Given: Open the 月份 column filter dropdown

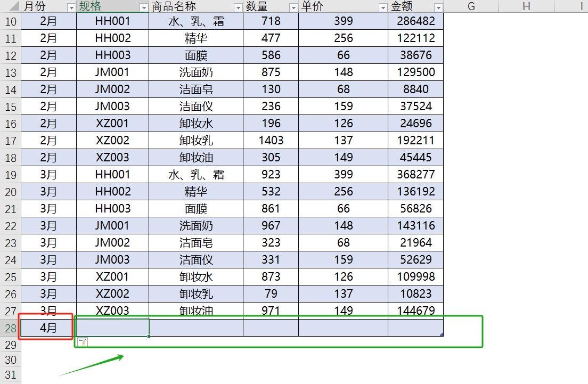Looking at the screenshot, I should 71,7.
